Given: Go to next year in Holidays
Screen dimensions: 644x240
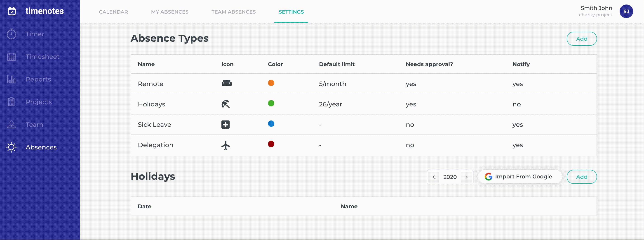Looking at the screenshot, I should 466,177.
